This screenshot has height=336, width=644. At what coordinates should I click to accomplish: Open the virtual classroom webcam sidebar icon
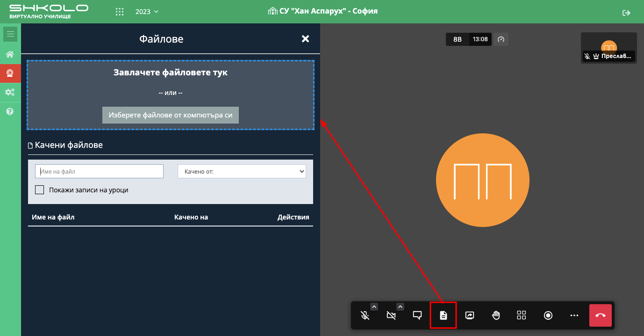point(10,73)
